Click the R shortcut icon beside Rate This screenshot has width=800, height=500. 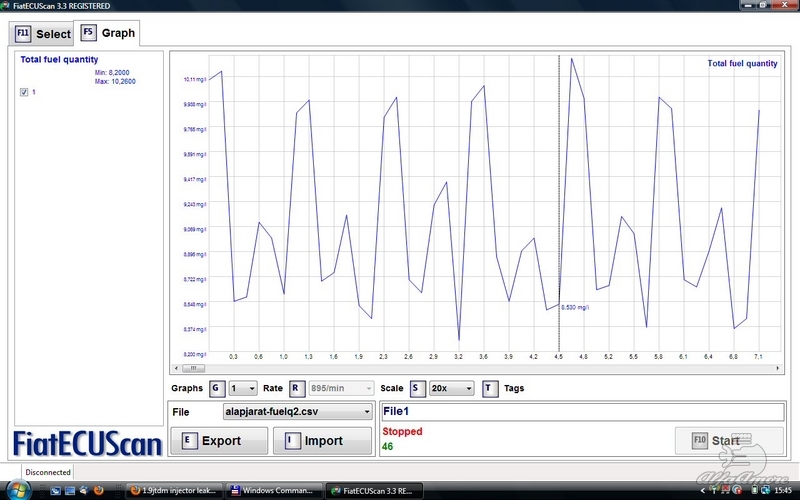pos(297,388)
